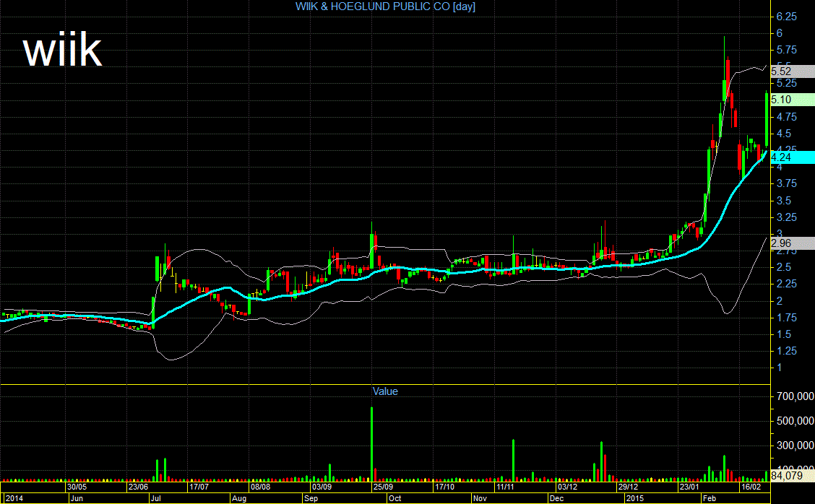Click the 300,000 volume axis label
Image resolution: width=815 pixels, height=504 pixels.
[795, 446]
